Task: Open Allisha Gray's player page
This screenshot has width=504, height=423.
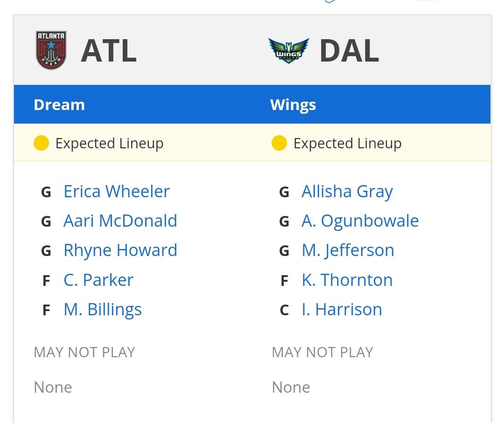Action: (347, 191)
